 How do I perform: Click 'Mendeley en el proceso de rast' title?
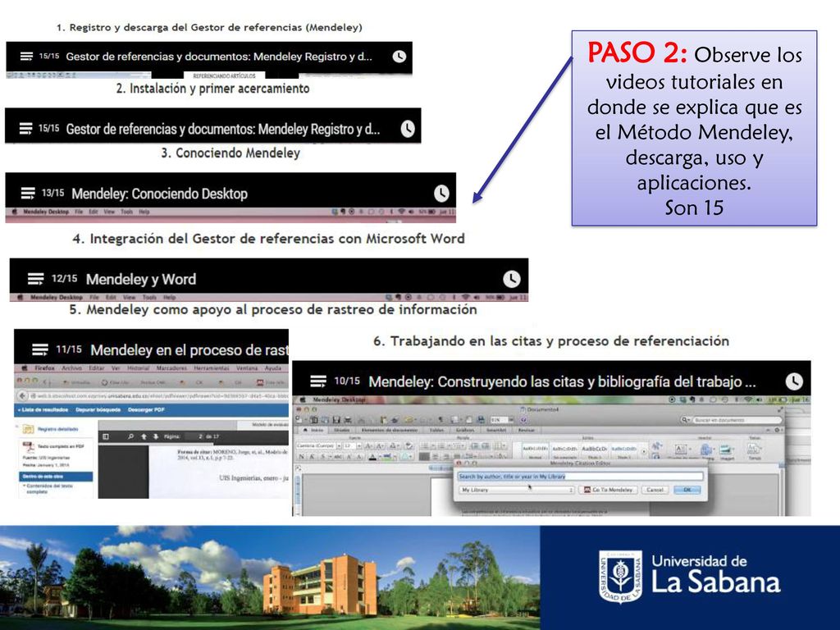tap(189, 349)
